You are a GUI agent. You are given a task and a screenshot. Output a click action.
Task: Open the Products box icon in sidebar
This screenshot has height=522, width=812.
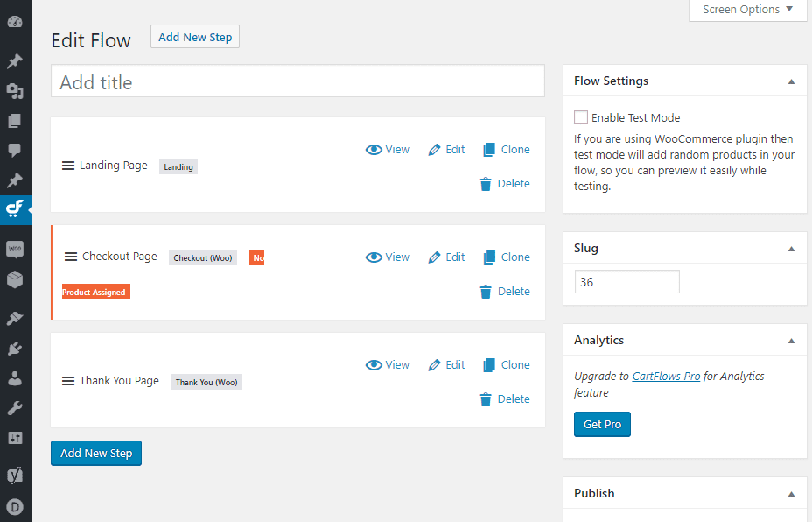(15, 278)
